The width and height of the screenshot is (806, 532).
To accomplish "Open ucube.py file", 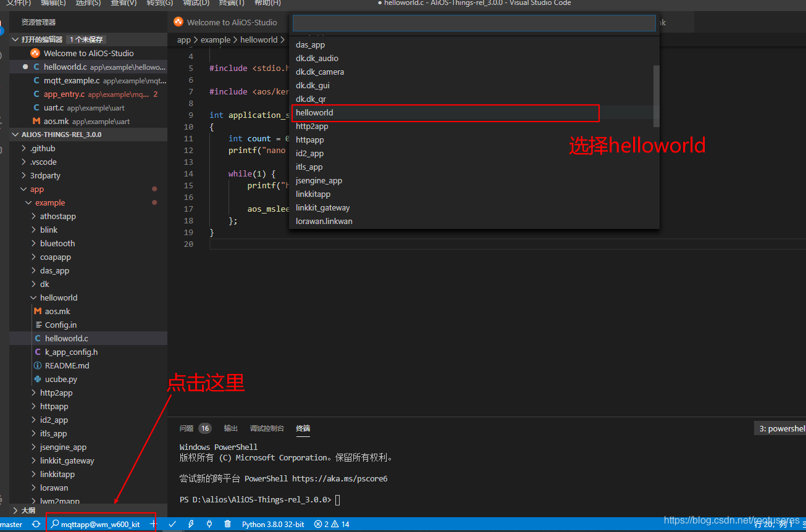I will tap(88, 379).
